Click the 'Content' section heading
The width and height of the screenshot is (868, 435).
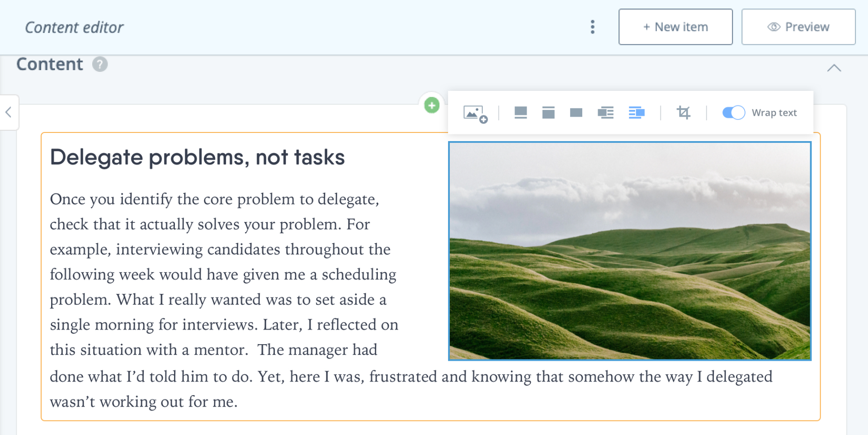coord(50,64)
